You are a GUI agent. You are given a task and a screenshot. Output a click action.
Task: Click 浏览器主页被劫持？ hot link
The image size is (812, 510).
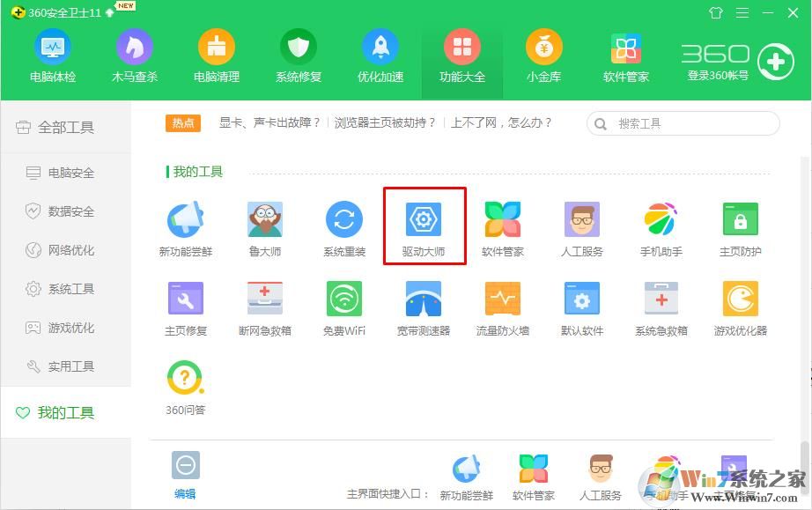tap(385, 122)
